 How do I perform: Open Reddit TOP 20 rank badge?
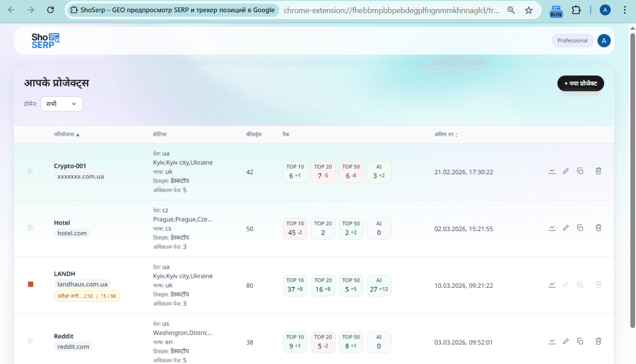(x=323, y=342)
